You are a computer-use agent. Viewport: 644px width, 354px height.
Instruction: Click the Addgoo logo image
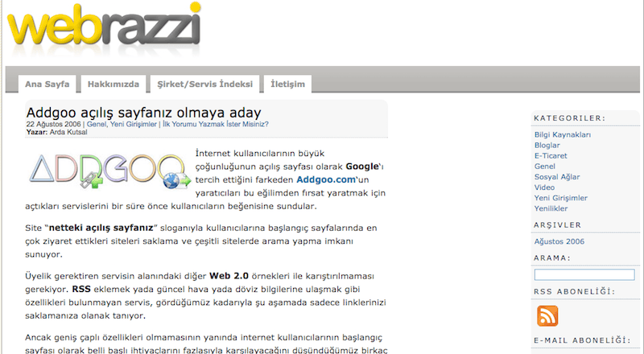click(x=110, y=171)
